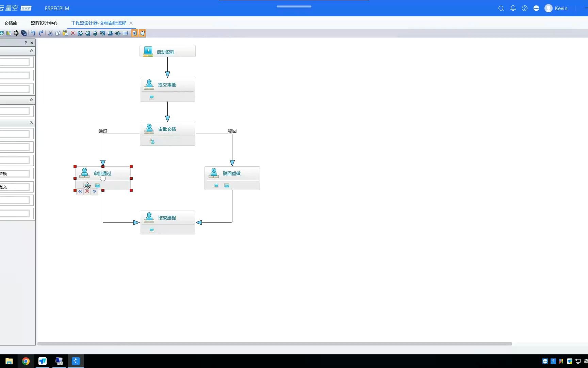The height and width of the screenshot is (368, 588).
Task: Click the equal-size lines toolbar icon
Action: pyautogui.click(x=125, y=33)
